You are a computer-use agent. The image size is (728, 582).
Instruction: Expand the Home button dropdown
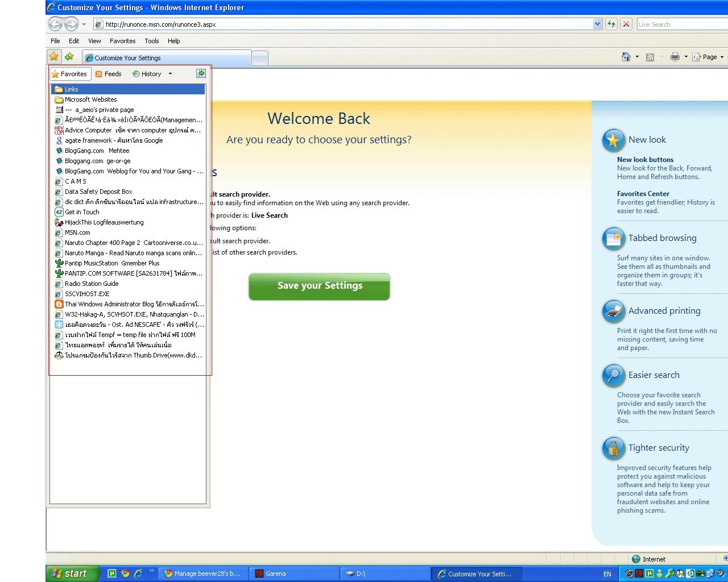tap(637, 57)
